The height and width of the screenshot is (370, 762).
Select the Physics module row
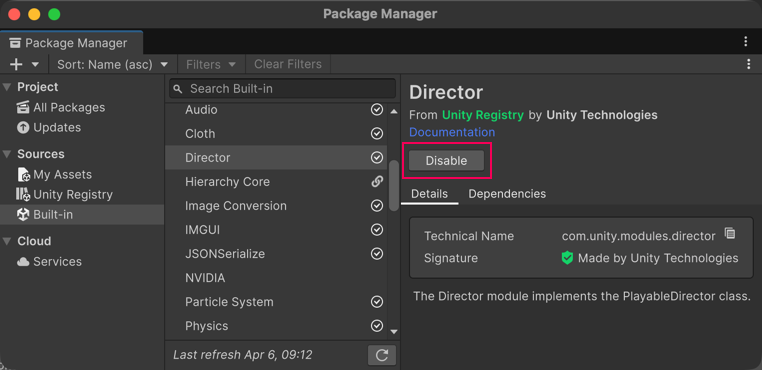pyautogui.click(x=276, y=326)
